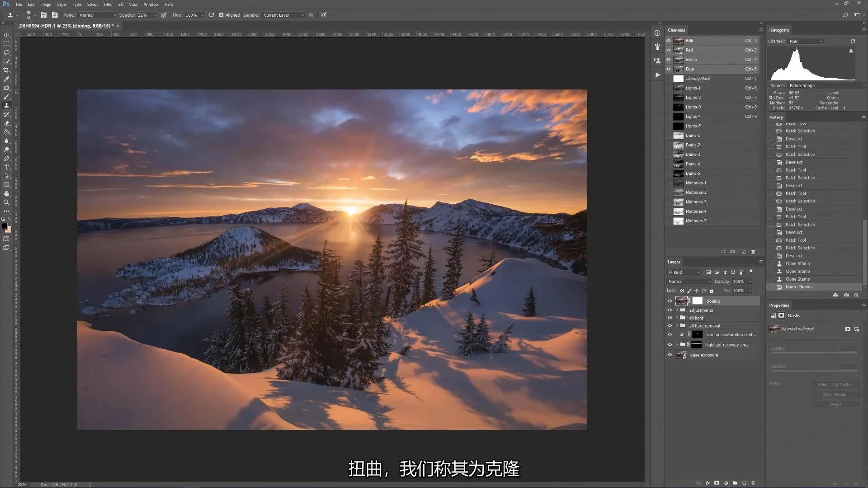The height and width of the screenshot is (488, 868).
Task: Toggle visibility of cloning layer
Action: (x=669, y=300)
